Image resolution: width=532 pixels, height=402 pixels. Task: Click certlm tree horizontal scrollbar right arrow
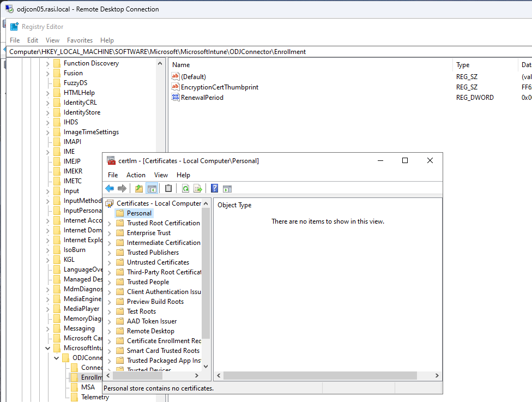(x=196, y=375)
